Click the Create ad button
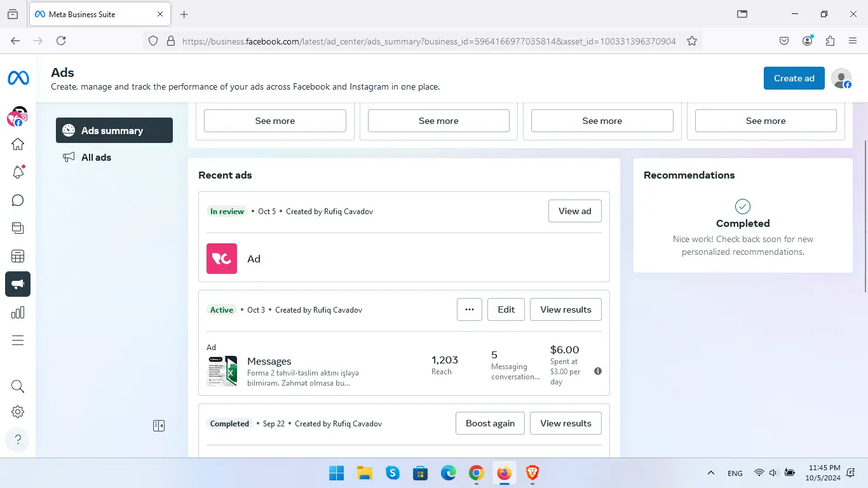The height and width of the screenshot is (488, 868). point(794,78)
